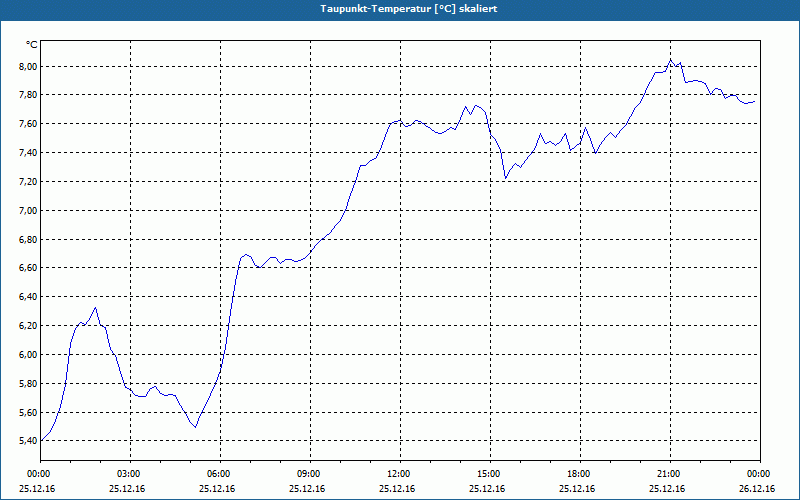Click the °C unit label on the y-axis
The image size is (800, 500).
31,45
